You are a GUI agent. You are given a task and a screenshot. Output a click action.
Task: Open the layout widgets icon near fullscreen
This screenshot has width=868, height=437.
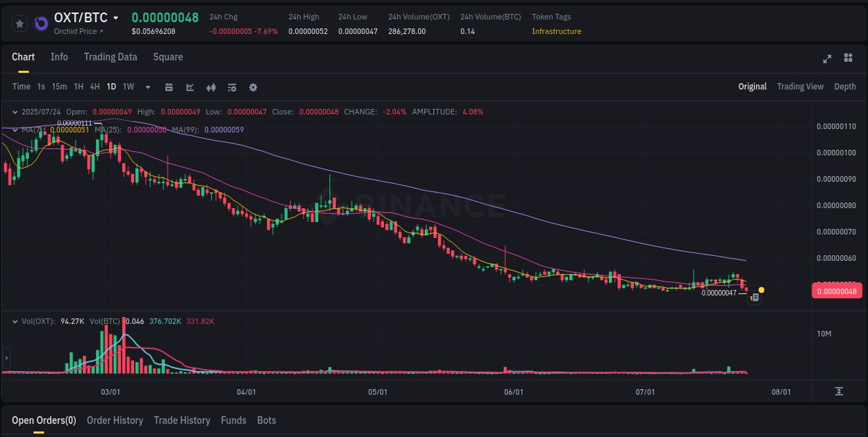[x=848, y=58]
